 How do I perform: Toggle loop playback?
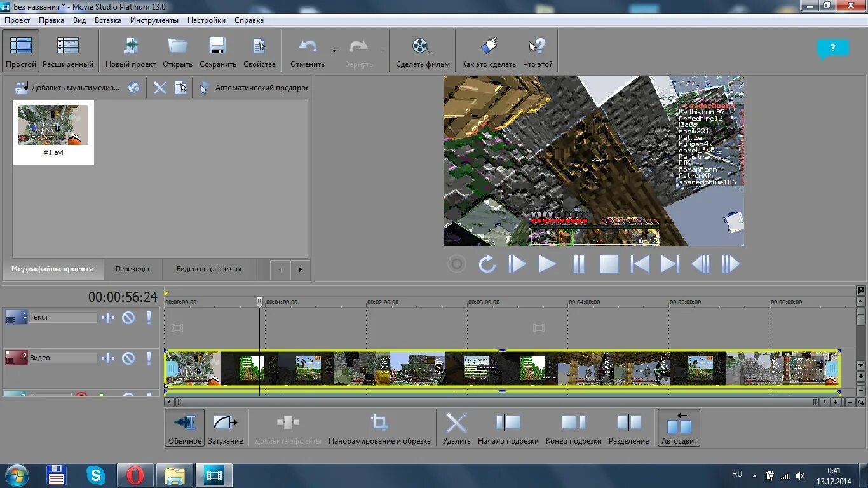tap(487, 264)
